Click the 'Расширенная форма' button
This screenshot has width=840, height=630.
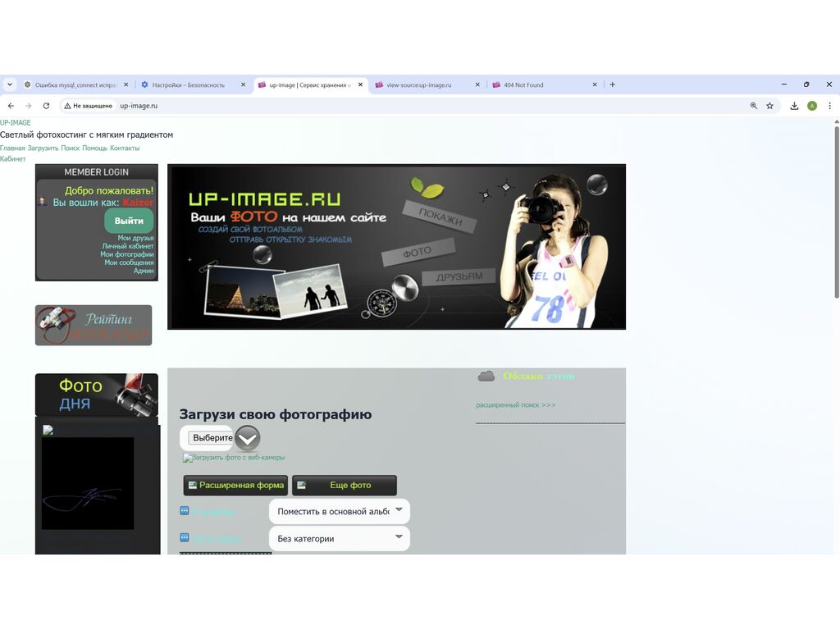[x=235, y=485]
